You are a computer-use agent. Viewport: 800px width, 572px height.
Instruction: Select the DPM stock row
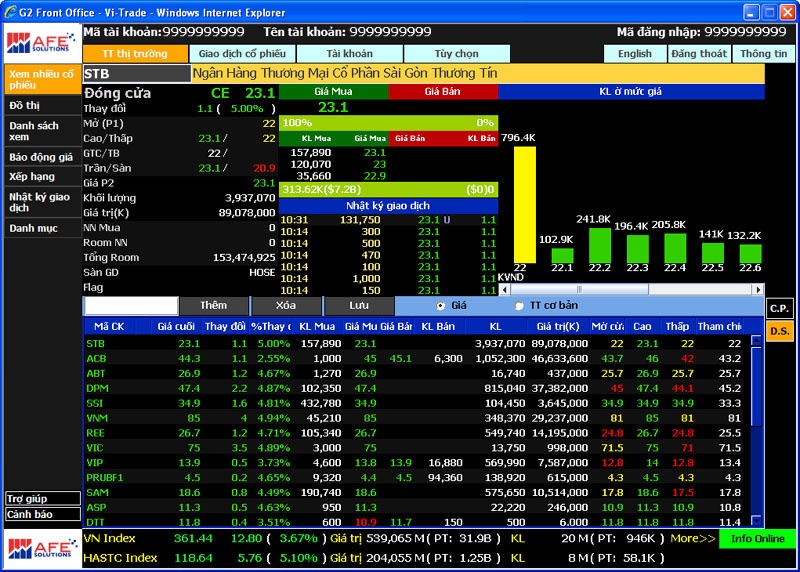416,388
